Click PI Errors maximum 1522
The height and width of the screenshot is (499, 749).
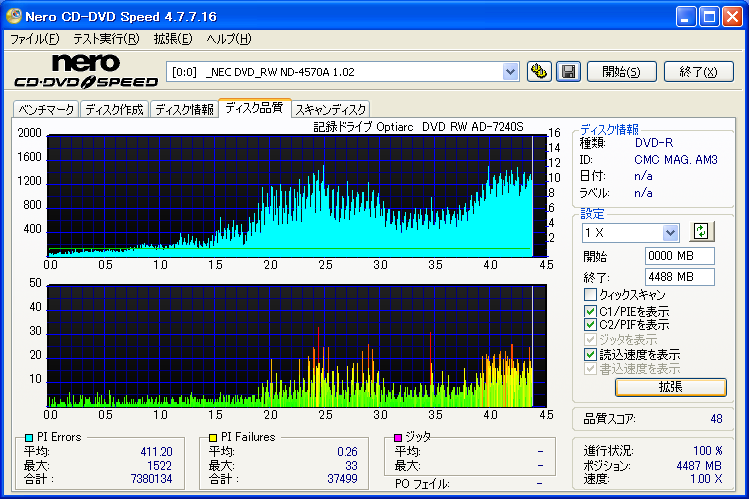point(159,466)
